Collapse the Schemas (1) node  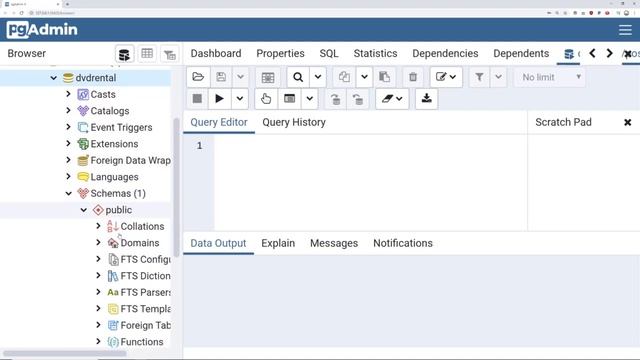click(69, 193)
